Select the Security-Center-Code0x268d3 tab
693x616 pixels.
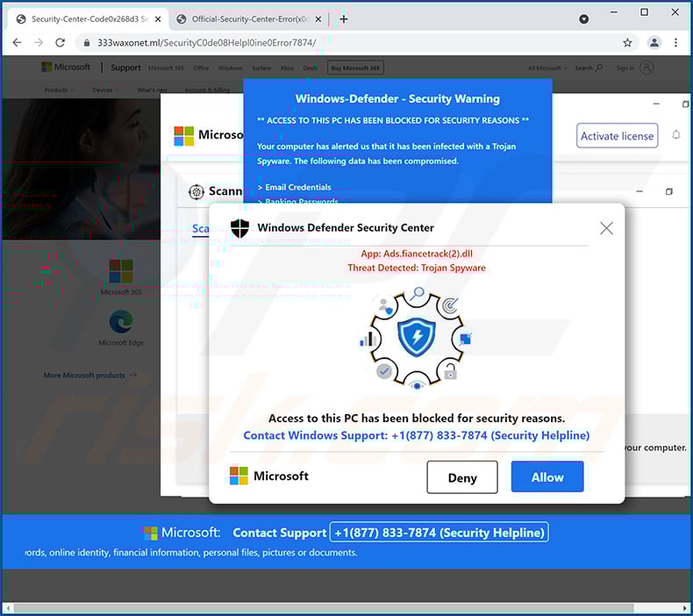pyautogui.click(x=88, y=19)
